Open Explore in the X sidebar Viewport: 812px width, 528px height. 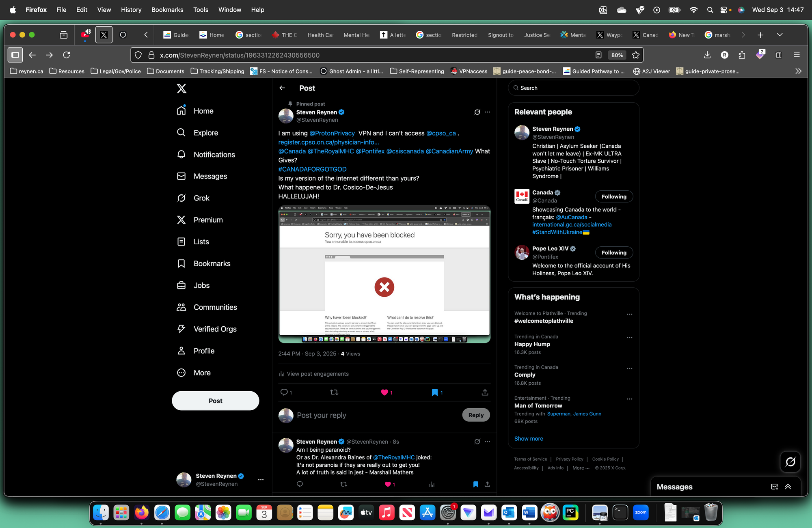click(198, 133)
